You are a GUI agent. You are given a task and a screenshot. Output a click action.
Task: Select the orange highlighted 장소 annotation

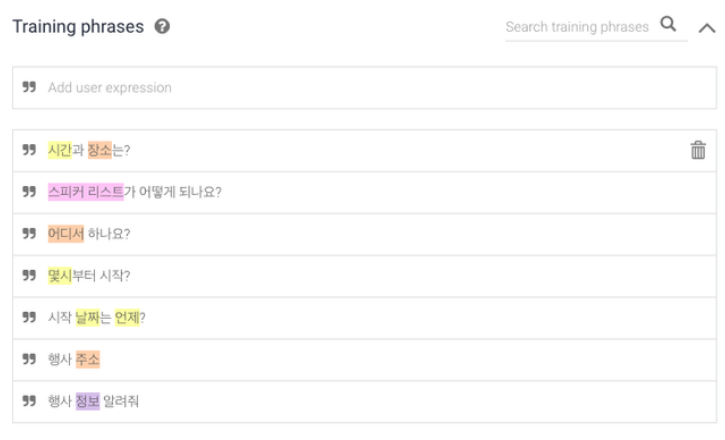(100, 150)
